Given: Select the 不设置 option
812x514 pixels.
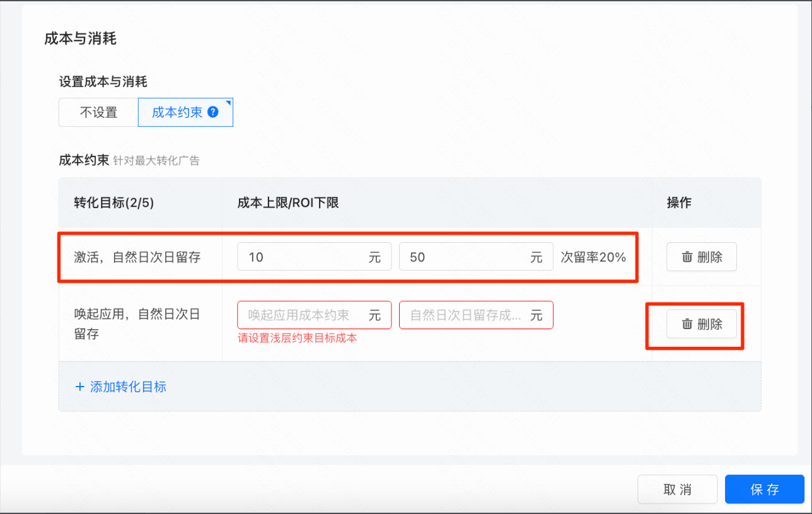Looking at the screenshot, I should pyautogui.click(x=98, y=112).
